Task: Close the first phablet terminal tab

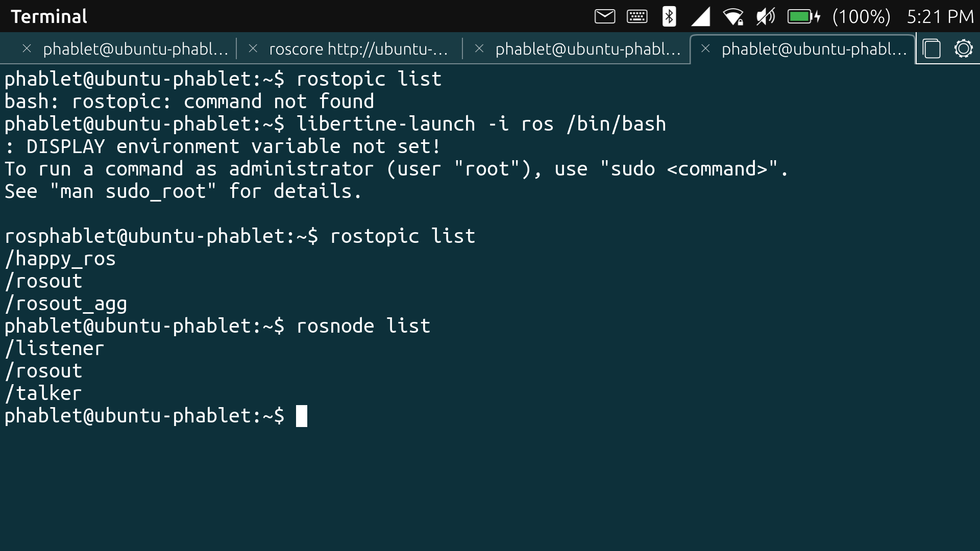Action: (x=27, y=48)
